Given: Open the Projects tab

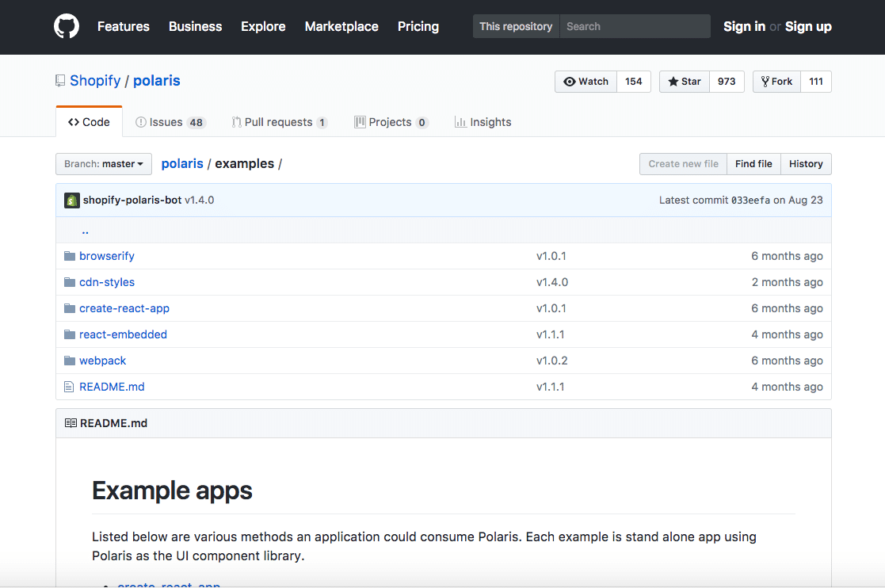Looking at the screenshot, I should 391,122.
